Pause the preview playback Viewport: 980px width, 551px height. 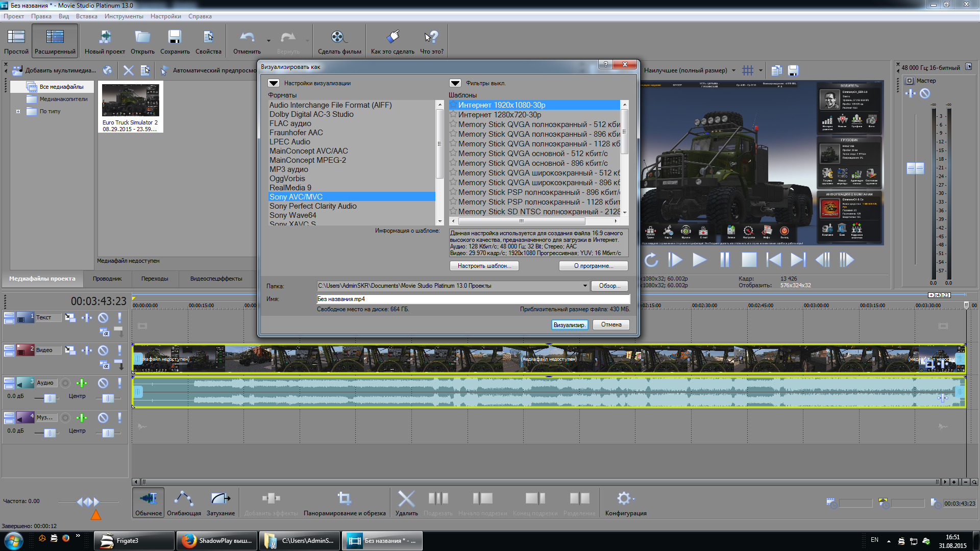724,260
